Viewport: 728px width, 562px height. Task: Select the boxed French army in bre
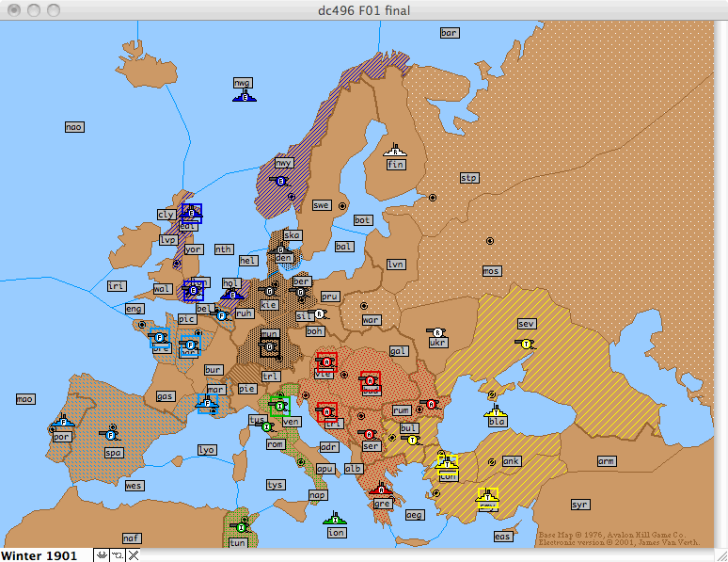(160, 337)
